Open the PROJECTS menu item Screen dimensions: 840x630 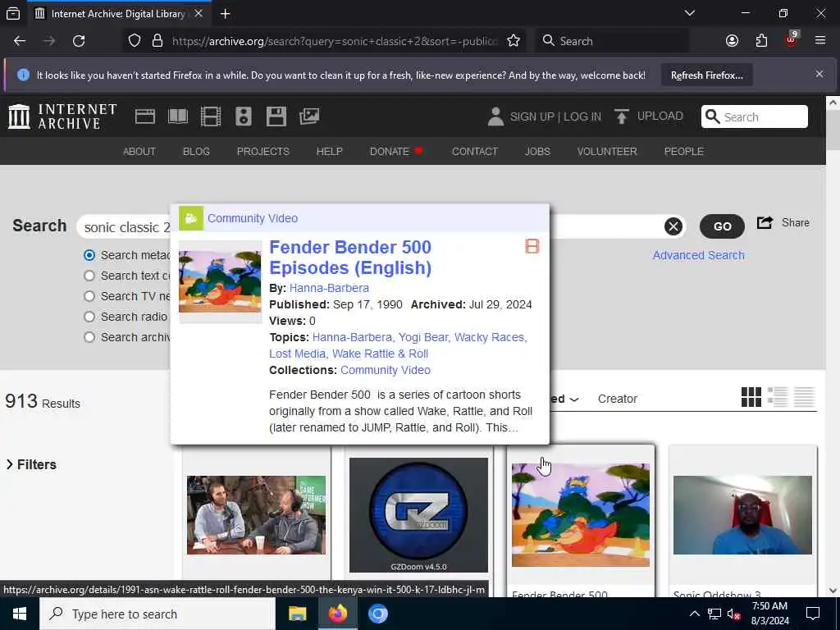(263, 152)
